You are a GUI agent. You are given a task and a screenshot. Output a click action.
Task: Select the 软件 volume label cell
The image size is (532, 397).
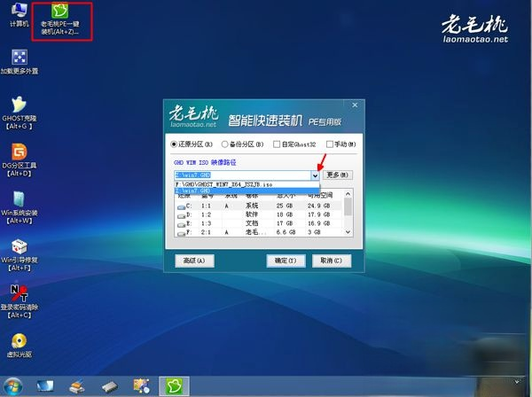pos(252,214)
